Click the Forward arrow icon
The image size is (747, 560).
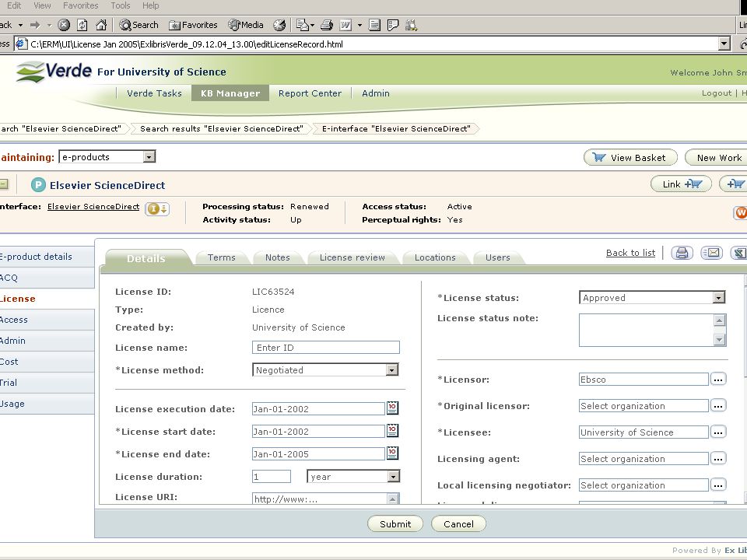(x=35, y=25)
